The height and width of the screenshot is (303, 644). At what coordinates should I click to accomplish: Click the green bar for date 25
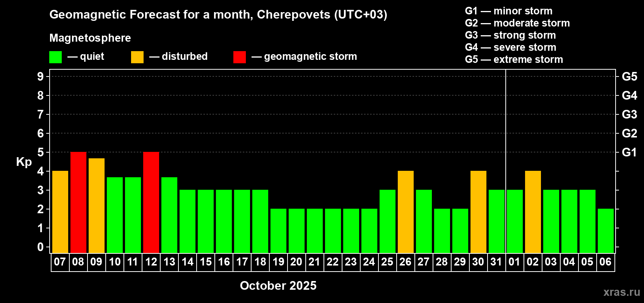[388, 222]
